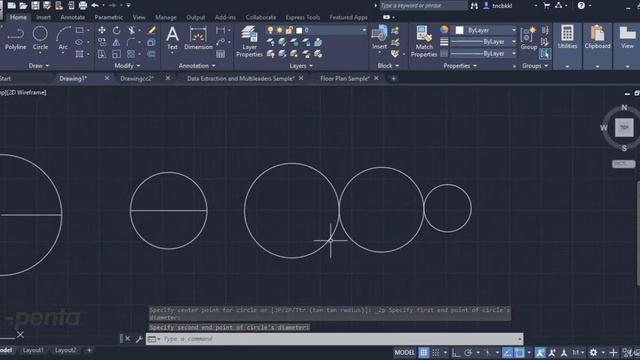
Task: Toggle 2D object snap in status bar
Action: click(519, 352)
